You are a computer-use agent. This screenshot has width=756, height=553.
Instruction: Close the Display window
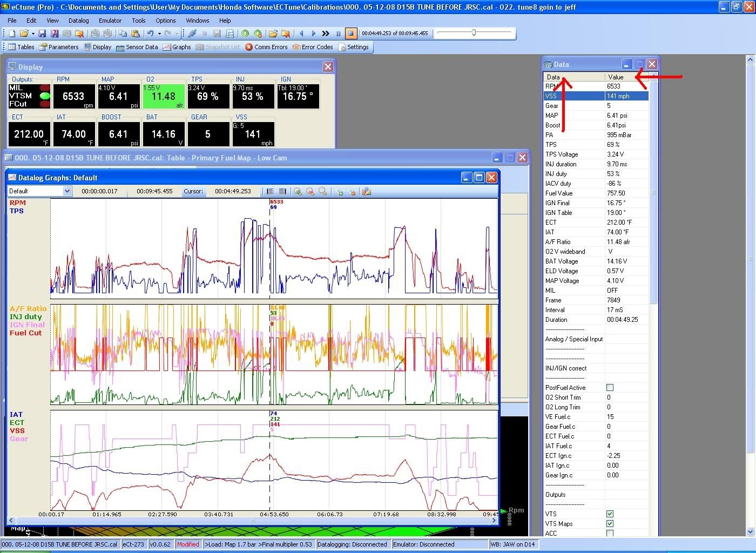328,66
